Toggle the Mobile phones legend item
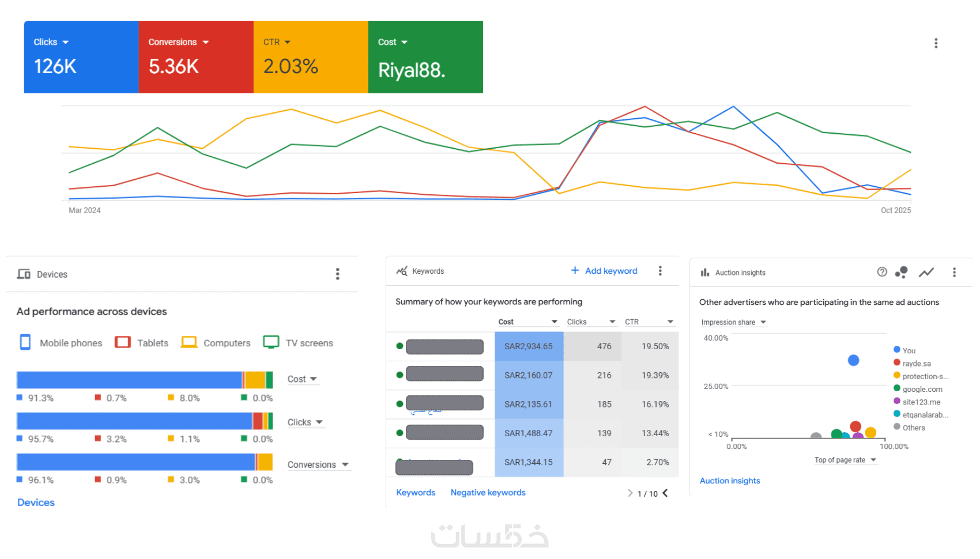 pyautogui.click(x=61, y=343)
